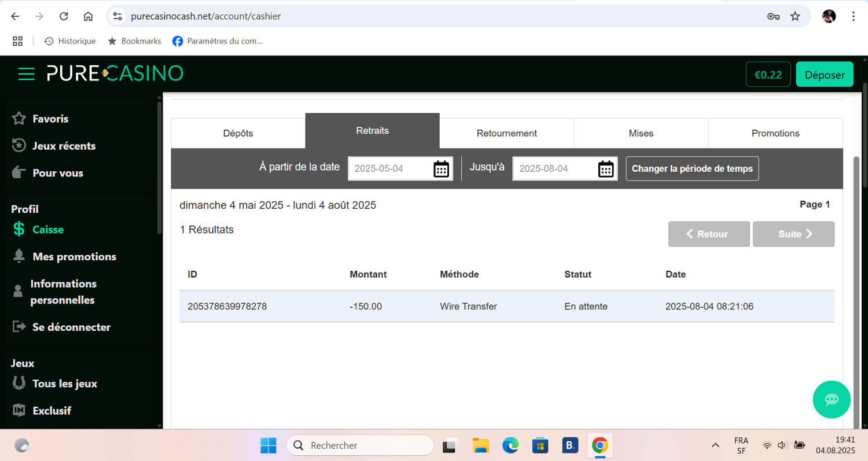Go to next page with Suite

[x=793, y=234]
